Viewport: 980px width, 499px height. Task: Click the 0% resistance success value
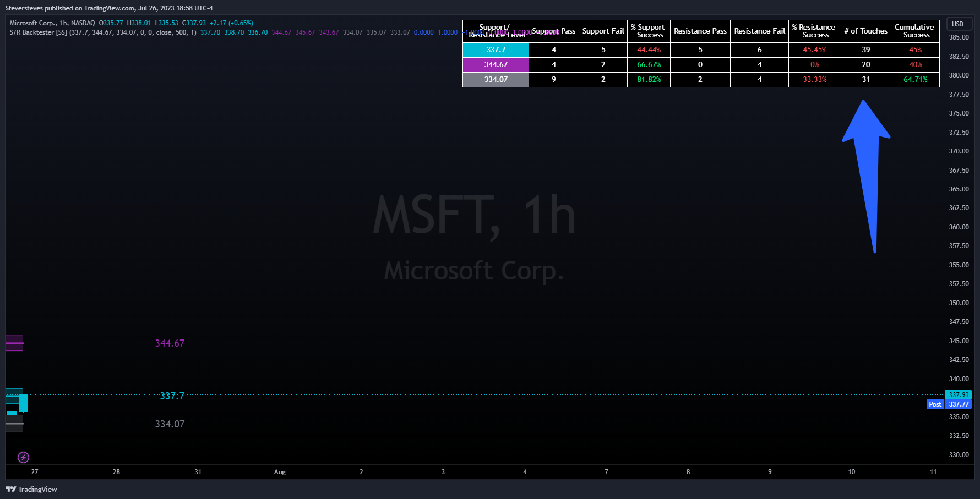[815, 64]
